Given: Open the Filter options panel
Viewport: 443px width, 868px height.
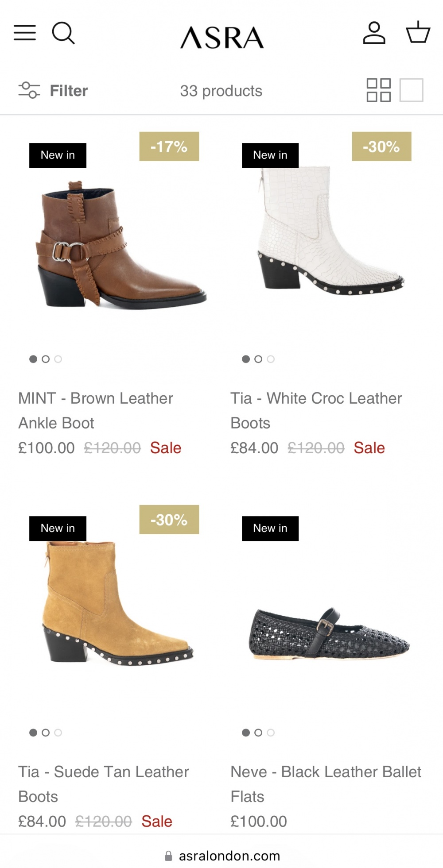Looking at the screenshot, I should (53, 90).
